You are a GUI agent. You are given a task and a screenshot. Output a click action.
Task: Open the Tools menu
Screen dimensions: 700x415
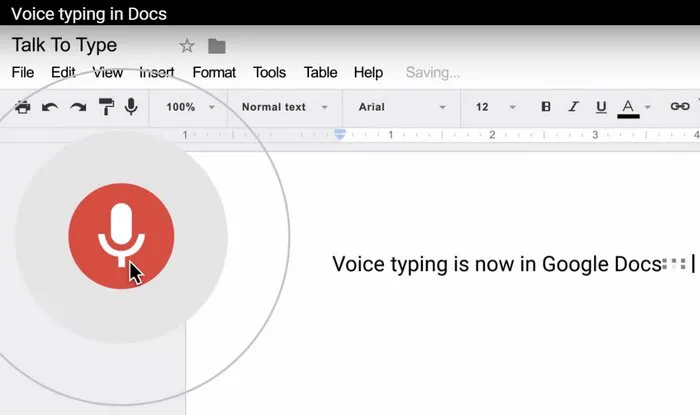click(x=269, y=72)
